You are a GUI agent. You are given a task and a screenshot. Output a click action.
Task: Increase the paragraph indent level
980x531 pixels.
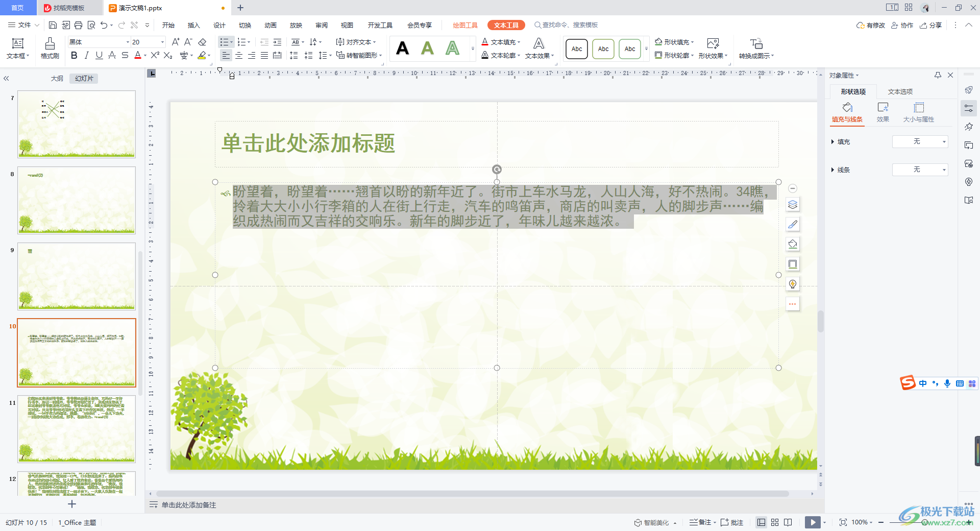pyautogui.click(x=277, y=42)
